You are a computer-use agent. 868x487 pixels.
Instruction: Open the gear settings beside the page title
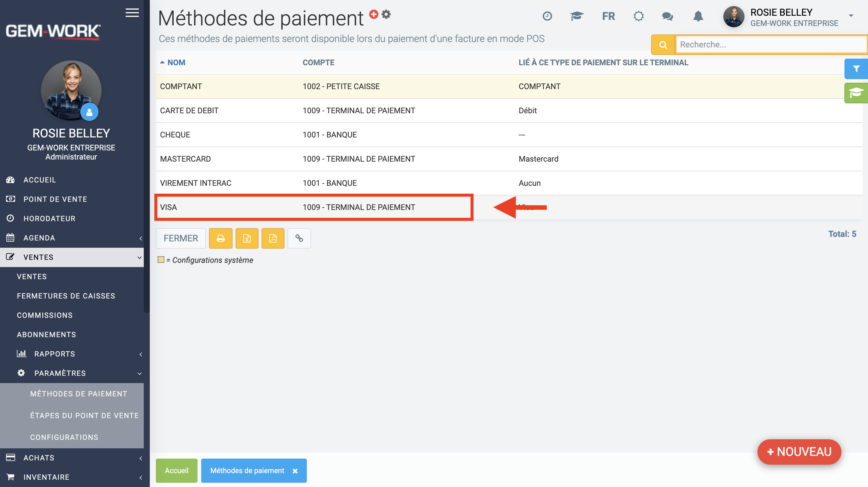[386, 14]
